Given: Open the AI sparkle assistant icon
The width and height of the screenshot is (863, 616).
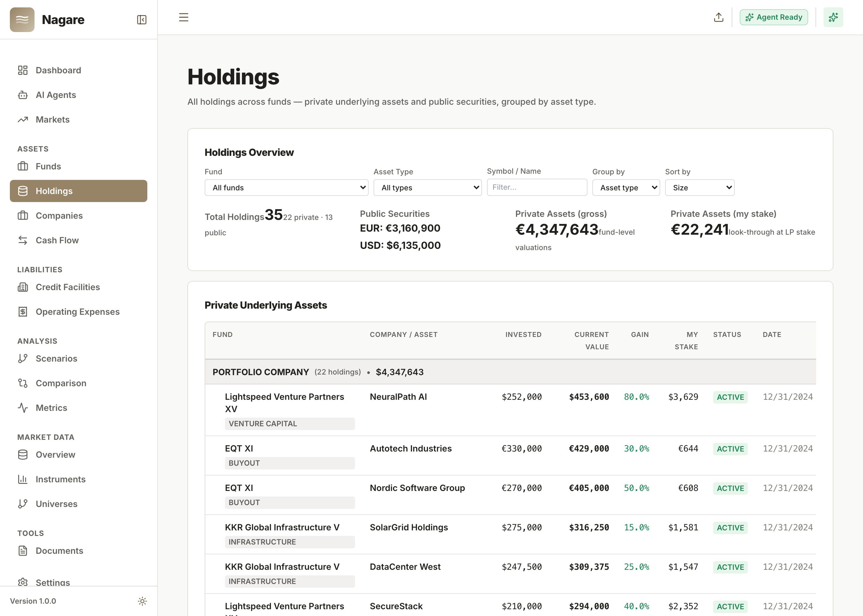Looking at the screenshot, I should click(833, 18).
